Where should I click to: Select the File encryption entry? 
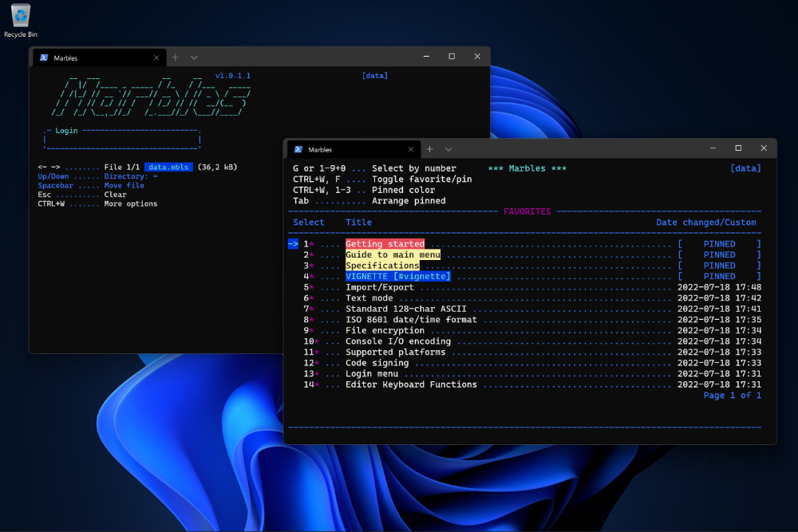(x=385, y=330)
